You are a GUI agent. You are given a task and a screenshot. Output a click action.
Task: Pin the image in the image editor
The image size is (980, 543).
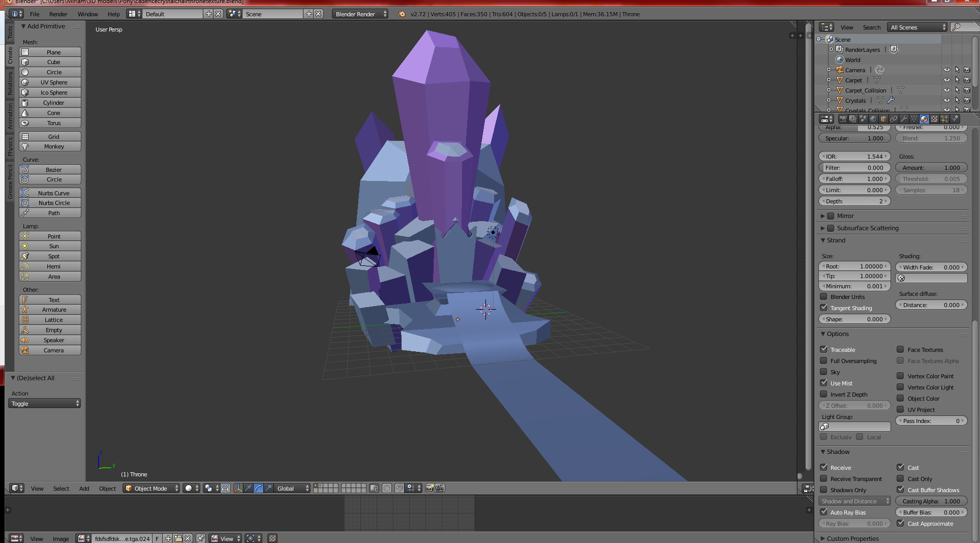pyautogui.click(x=201, y=538)
